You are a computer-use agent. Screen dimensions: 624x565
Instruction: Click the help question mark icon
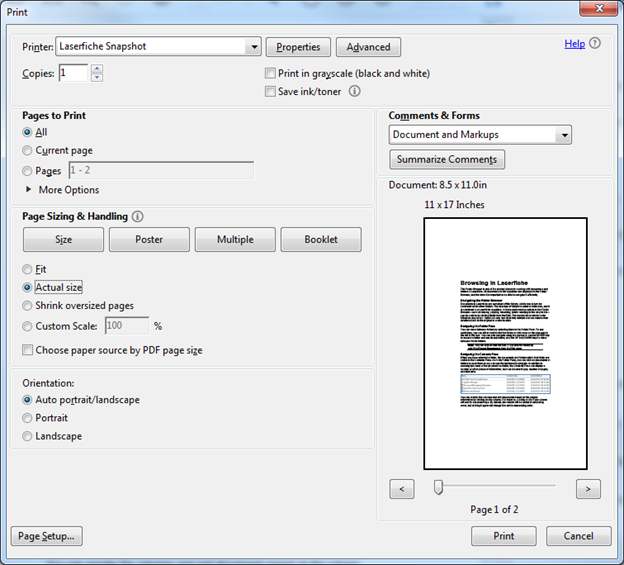tap(595, 43)
